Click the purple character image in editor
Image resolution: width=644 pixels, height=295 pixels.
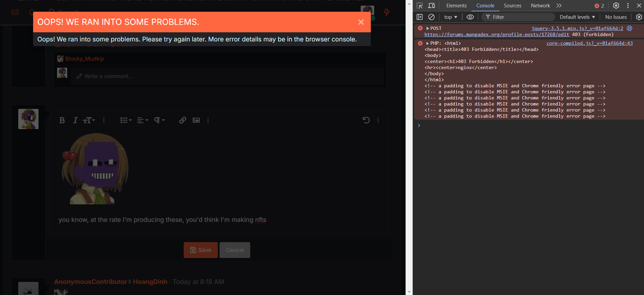click(95, 169)
